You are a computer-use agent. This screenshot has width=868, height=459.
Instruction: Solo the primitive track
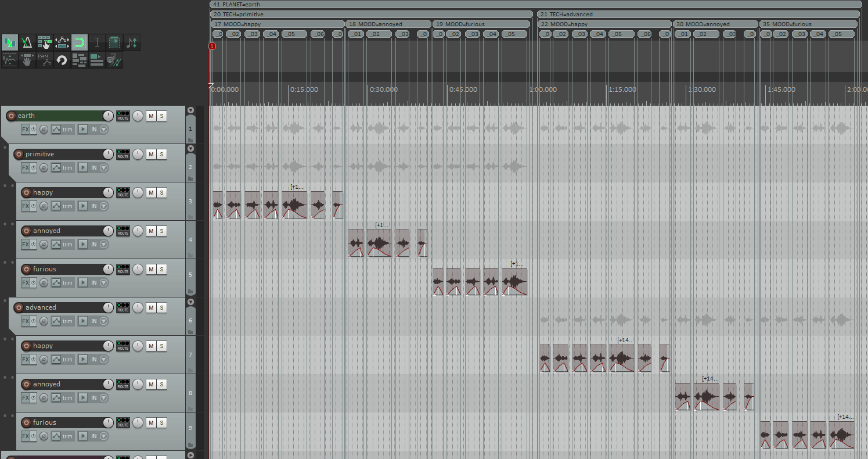(162, 155)
